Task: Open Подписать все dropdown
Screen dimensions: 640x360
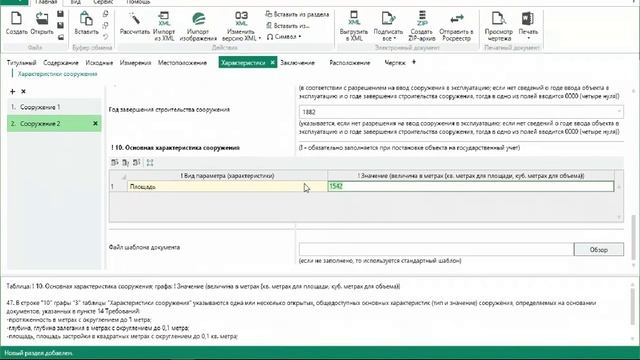Action: [388, 26]
